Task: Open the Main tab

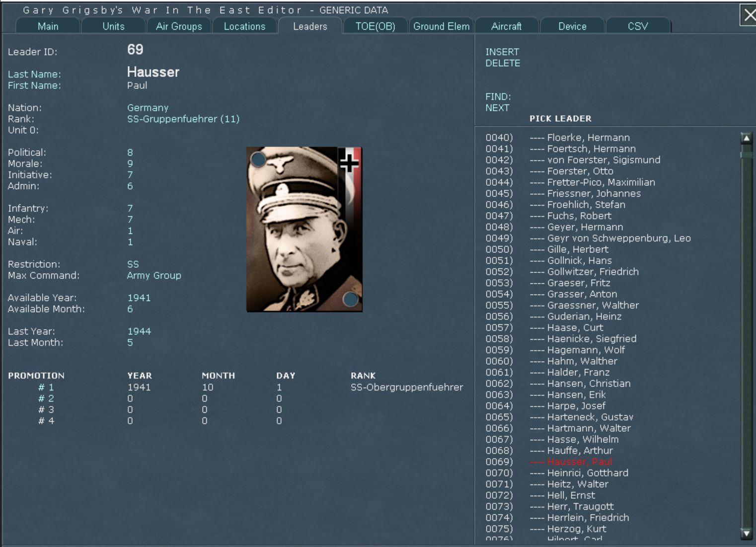Action: [x=48, y=26]
